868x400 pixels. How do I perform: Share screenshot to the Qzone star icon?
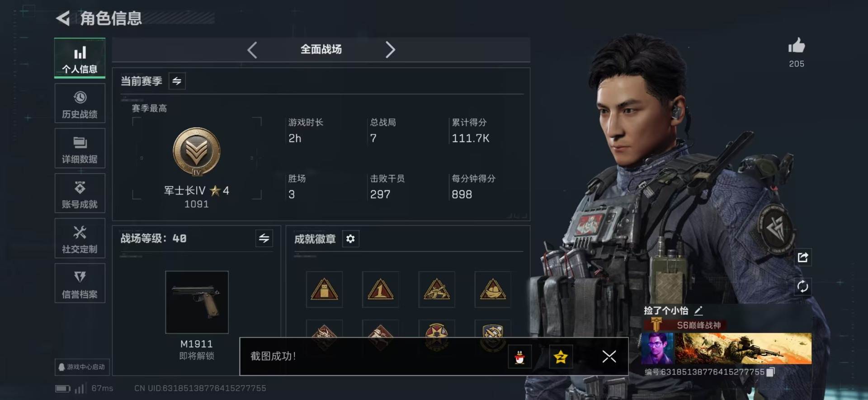click(561, 357)
